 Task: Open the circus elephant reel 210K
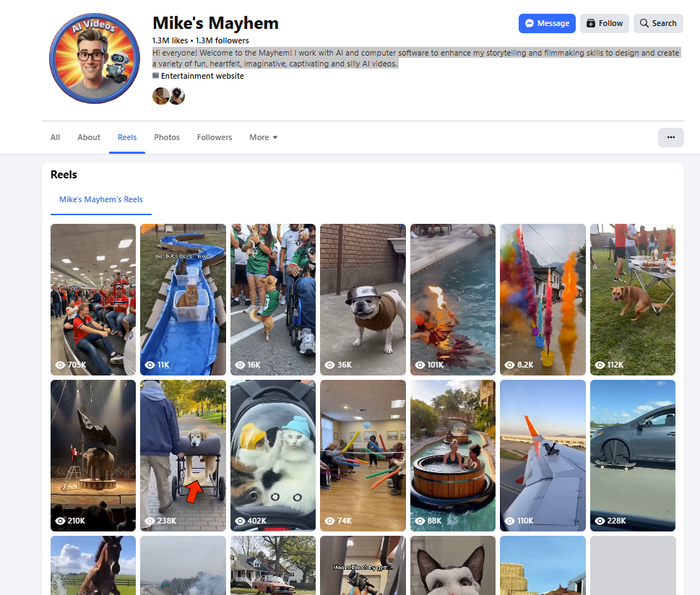click(x=93, y=456)
